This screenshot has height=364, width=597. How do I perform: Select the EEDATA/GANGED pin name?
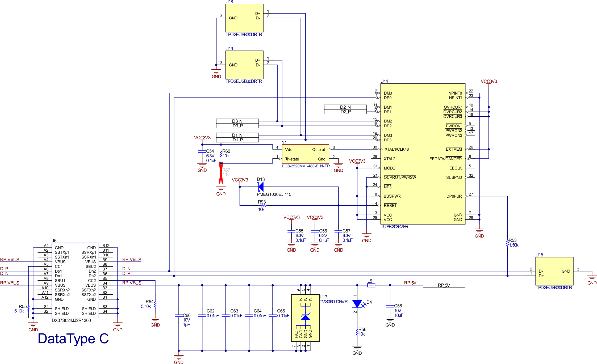pos(445,159)
